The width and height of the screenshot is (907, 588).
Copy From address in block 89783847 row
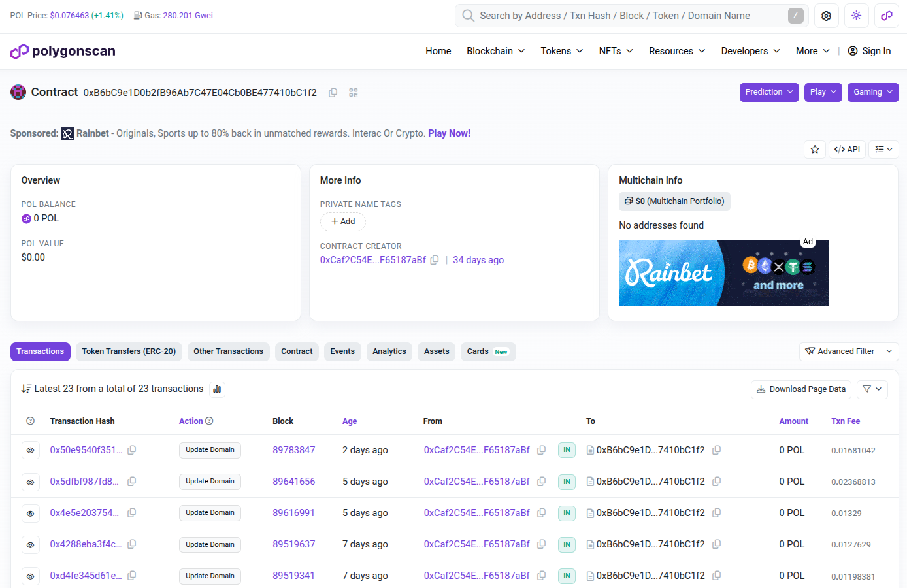tap(542, 450)
